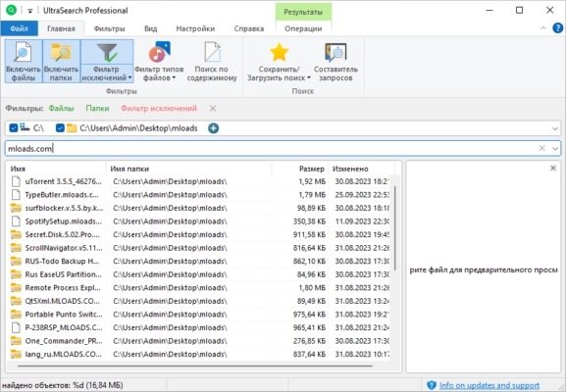Toggle the Включить файлы filter button
The width and height of the screenshot is (566, 392).
[x=24, y=62]
